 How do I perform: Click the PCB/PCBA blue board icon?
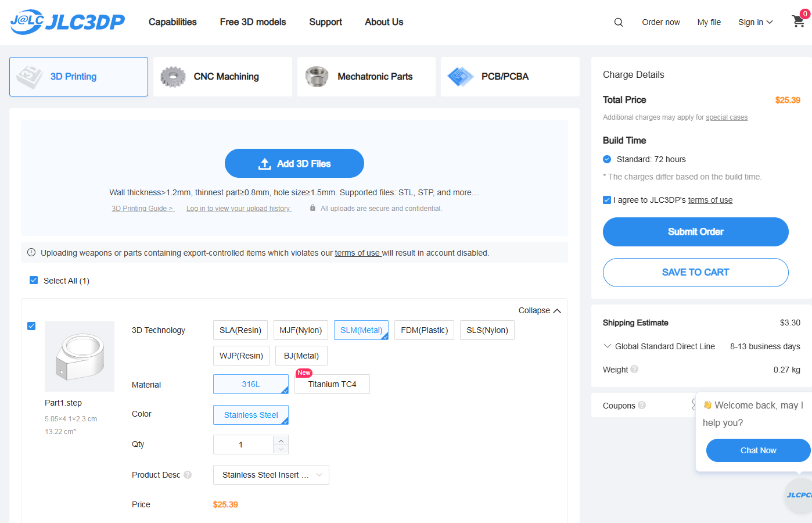(461, 77)
